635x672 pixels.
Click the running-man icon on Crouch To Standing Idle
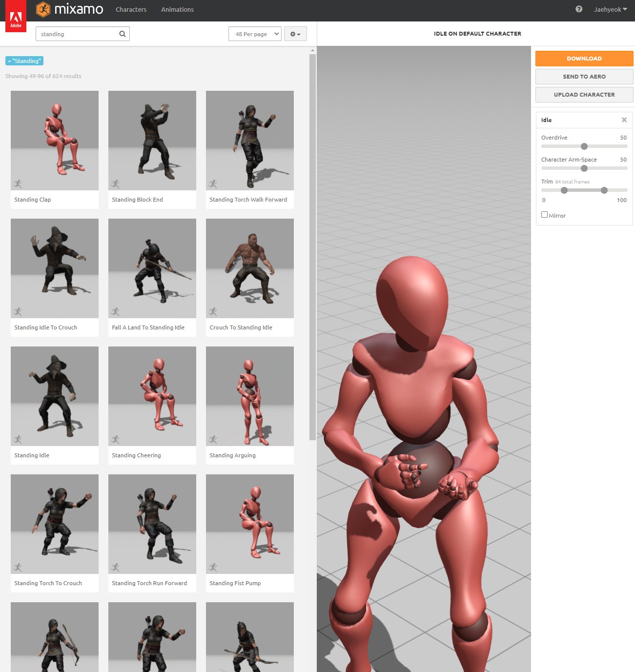tap(213, 312)
